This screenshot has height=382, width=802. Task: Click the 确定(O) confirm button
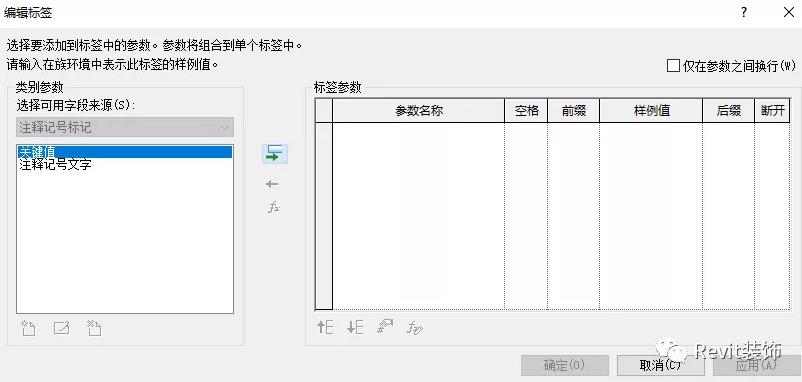point(565,366)
